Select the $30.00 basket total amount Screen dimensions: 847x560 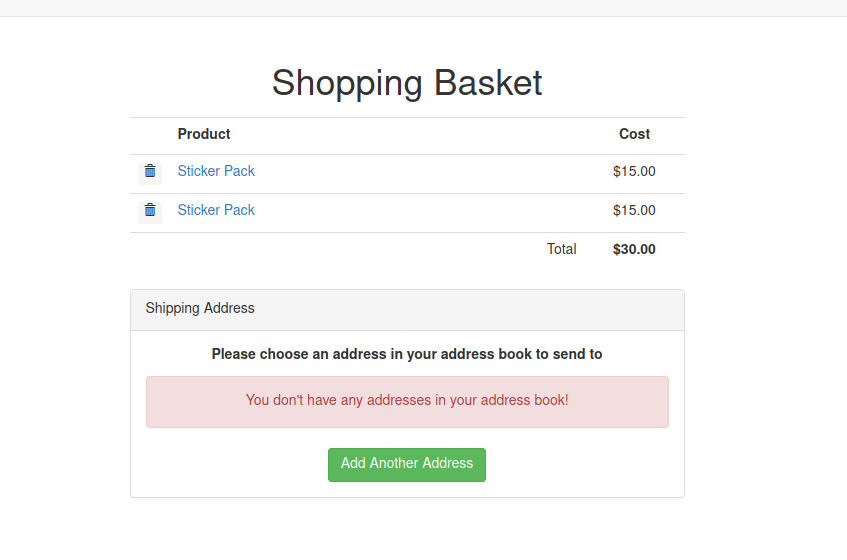coord(634,249)
